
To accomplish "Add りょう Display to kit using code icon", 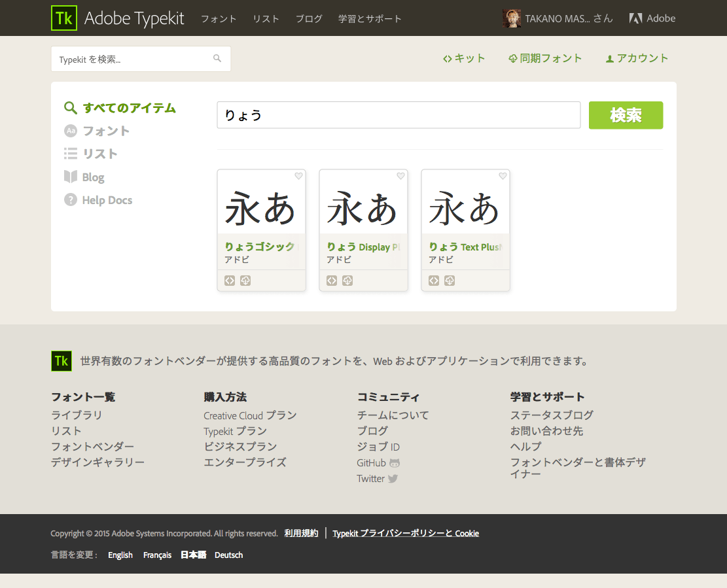I will tap(332, 281).
